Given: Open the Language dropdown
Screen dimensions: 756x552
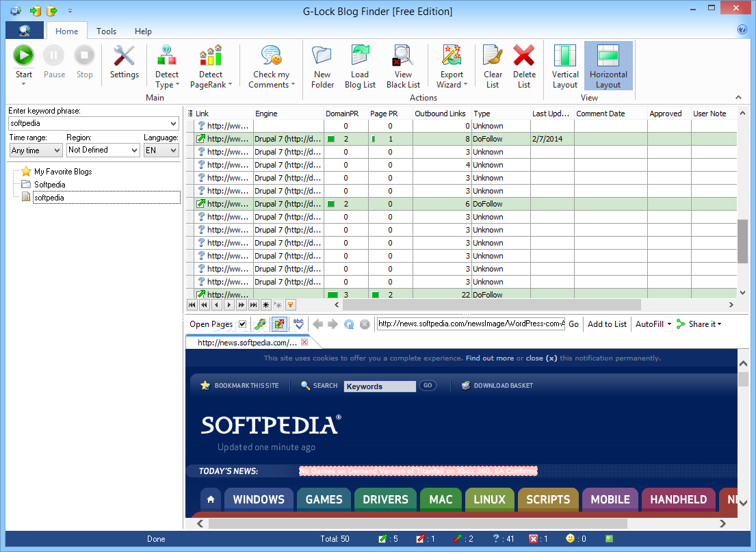Looking at the screenshot, I should point(161,150).
